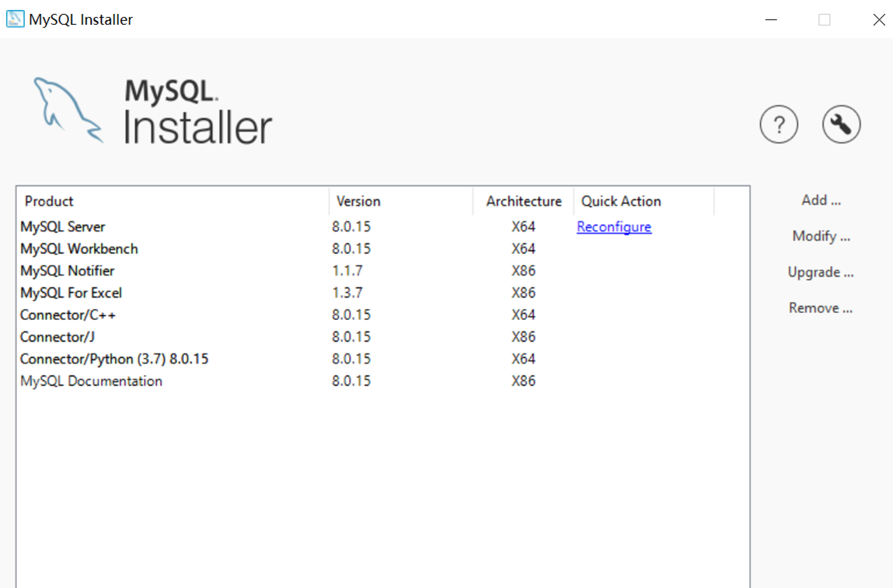Click the Add ... button
The image size is (896, 588).
click(x=821, y=200)
